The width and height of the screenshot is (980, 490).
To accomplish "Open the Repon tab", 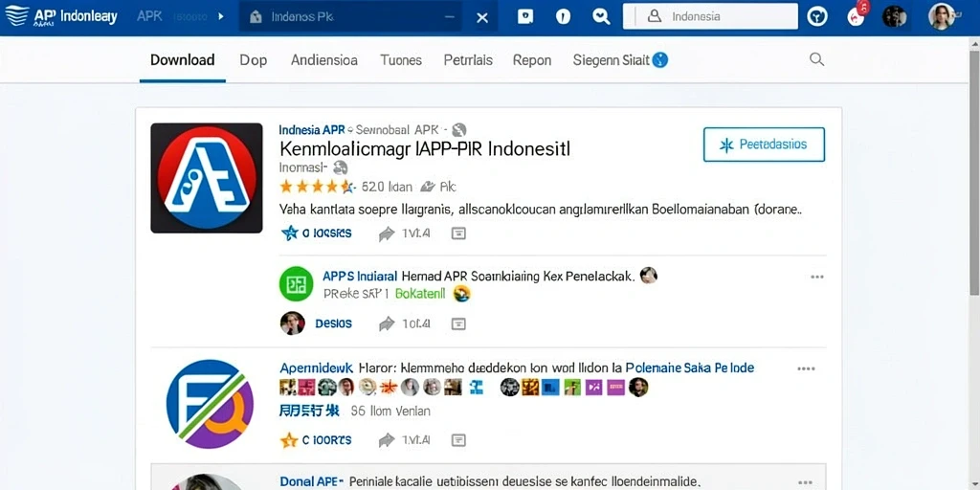I will [x=532, y=60].
